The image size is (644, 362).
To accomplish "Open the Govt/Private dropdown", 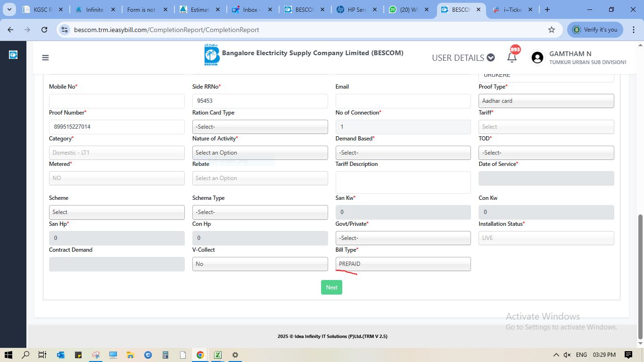I will [x=403, y=238].
